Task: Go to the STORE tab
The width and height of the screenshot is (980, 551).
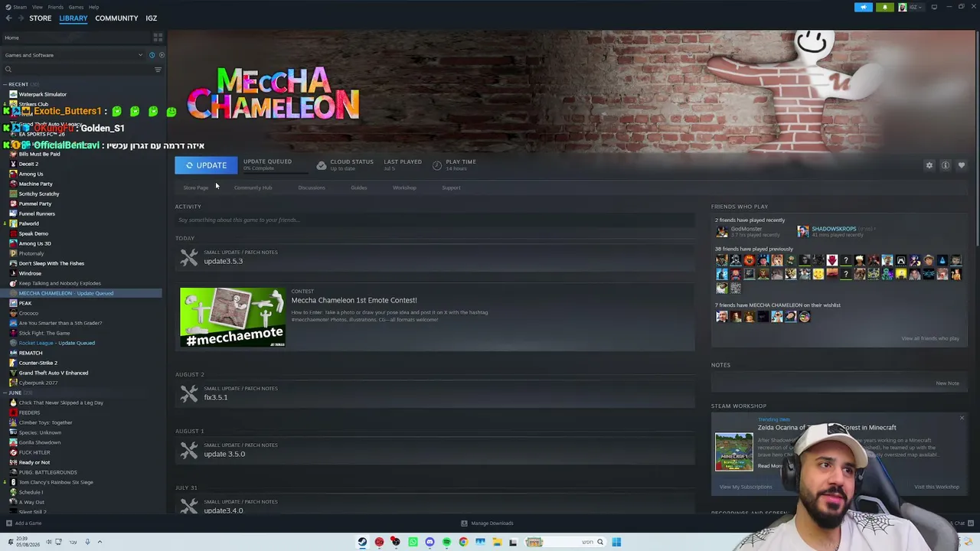Action: 41,18
